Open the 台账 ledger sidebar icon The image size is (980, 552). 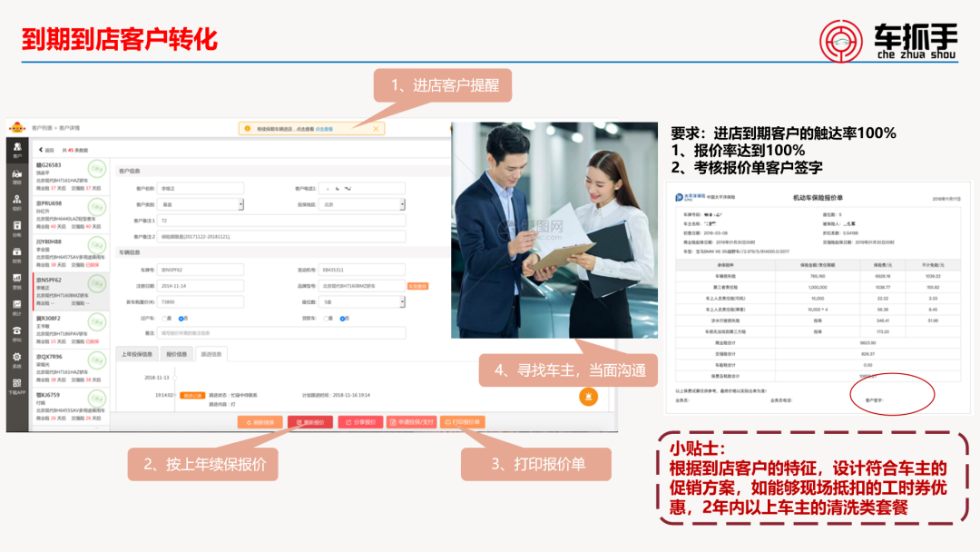[17, 229]
